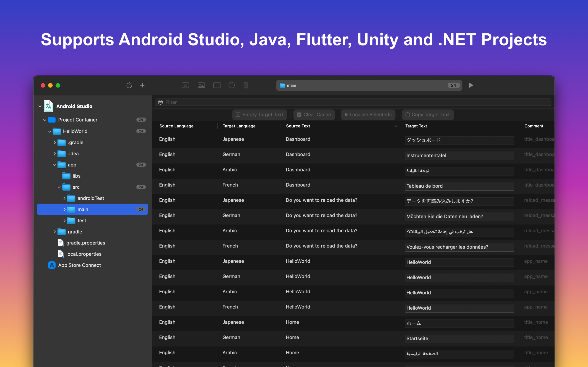The image size is (588, 367).
Task: Click the plus add project icon
Action: 142,85
